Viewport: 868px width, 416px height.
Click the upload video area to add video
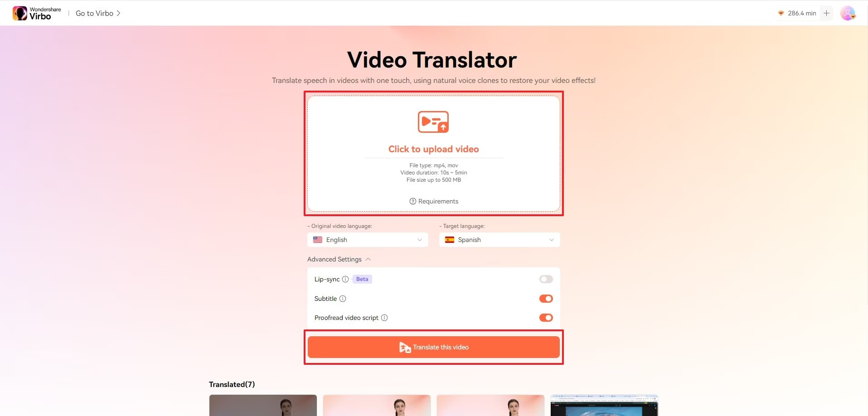coord(433,153)
